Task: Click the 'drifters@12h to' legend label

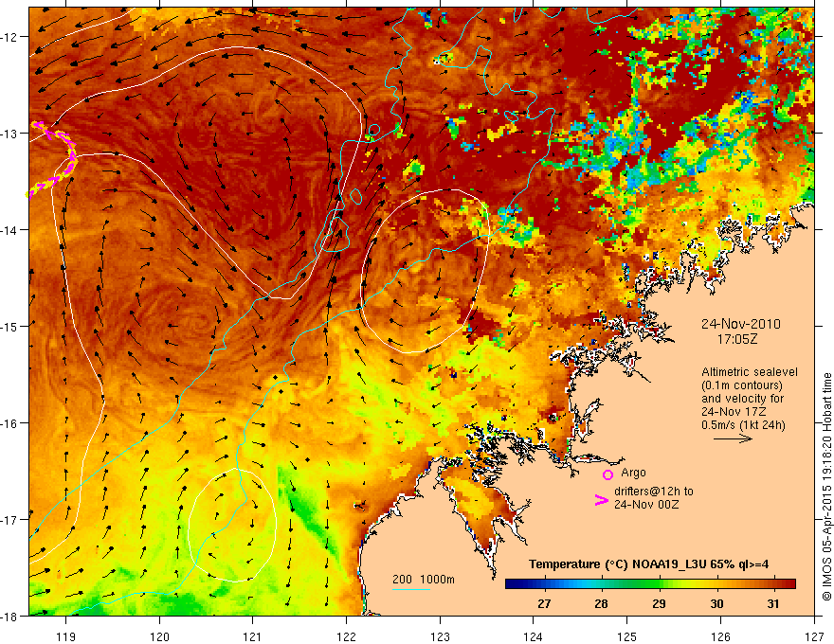Action: tap(654, 492)
